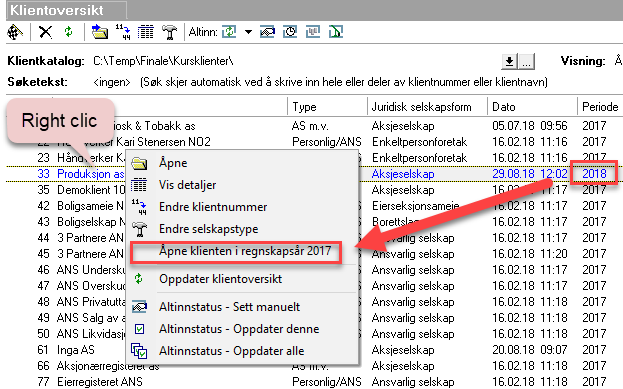Click the open client folder toolbar icon
This screenshot has height=389, width=623.
click(x=100, y=32)
